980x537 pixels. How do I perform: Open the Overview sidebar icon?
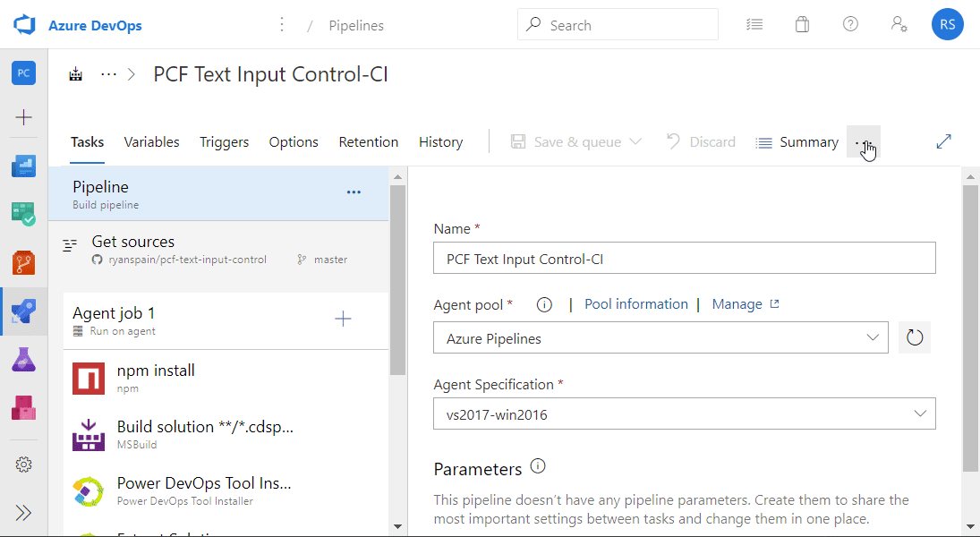[x=24, y=166]
